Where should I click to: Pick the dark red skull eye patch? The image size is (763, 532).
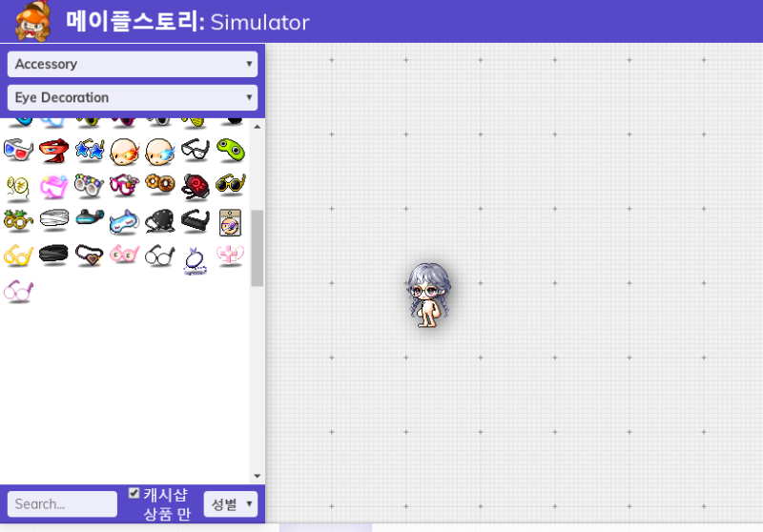pos(196,187)
